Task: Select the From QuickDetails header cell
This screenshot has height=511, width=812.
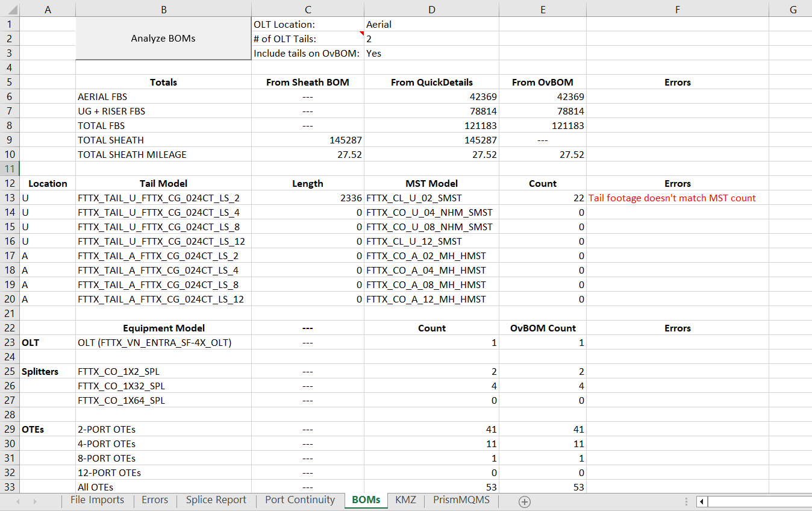Action: click(x=431, y=83)
